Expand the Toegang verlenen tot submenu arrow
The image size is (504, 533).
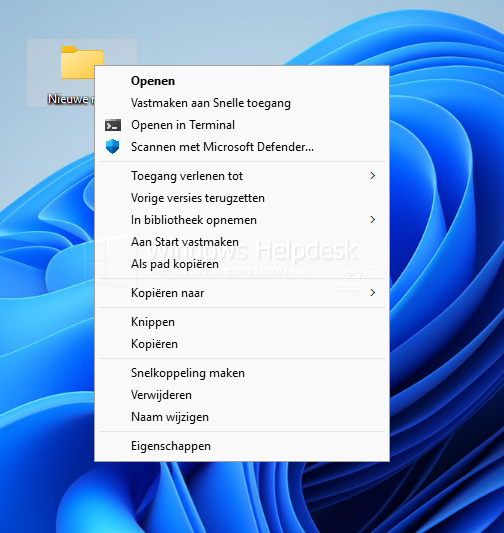point(372,176)
